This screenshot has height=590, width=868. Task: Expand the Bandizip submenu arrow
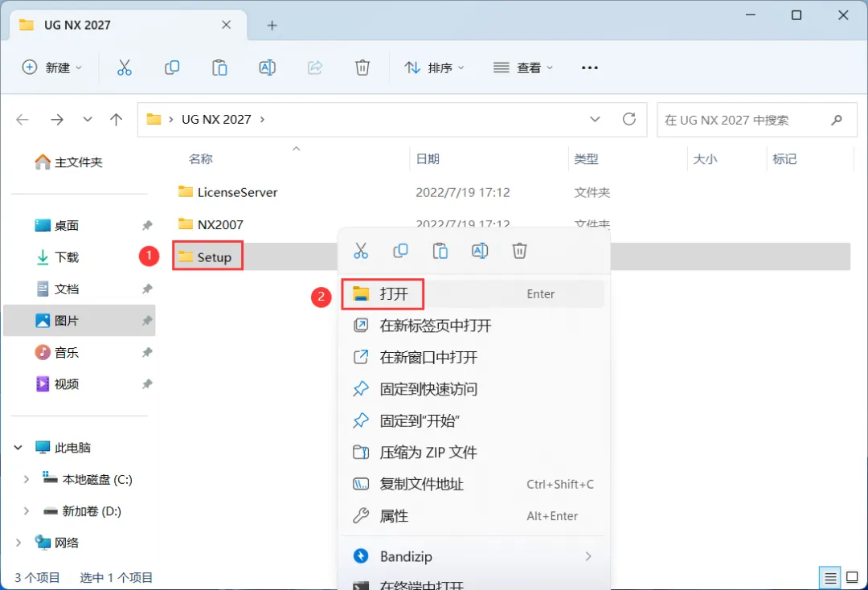tap(588, 556)
